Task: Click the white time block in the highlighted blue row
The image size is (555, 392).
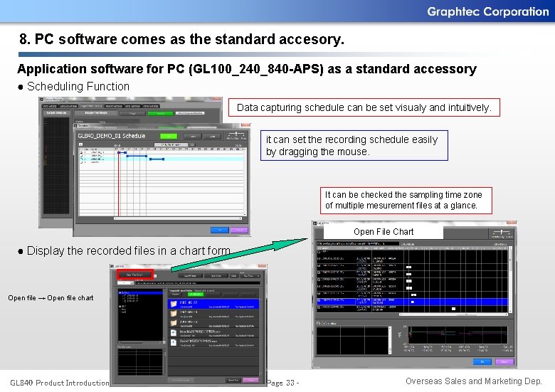Action: click(x=413, y=302)
